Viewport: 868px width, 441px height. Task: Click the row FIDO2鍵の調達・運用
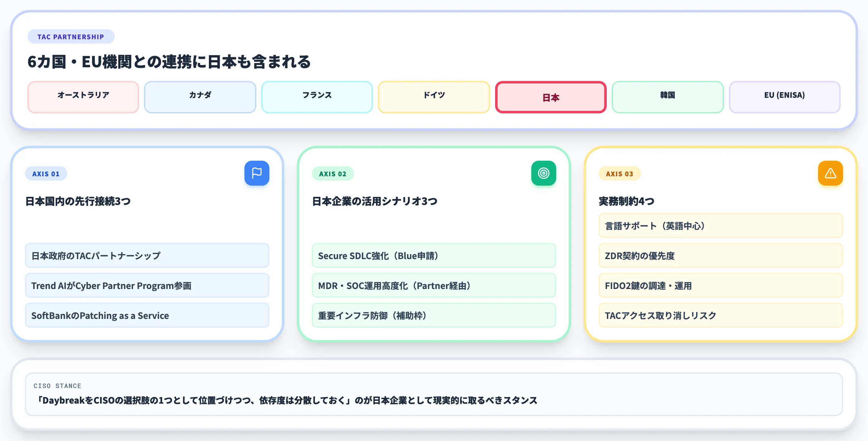click(x=721, y=286)
